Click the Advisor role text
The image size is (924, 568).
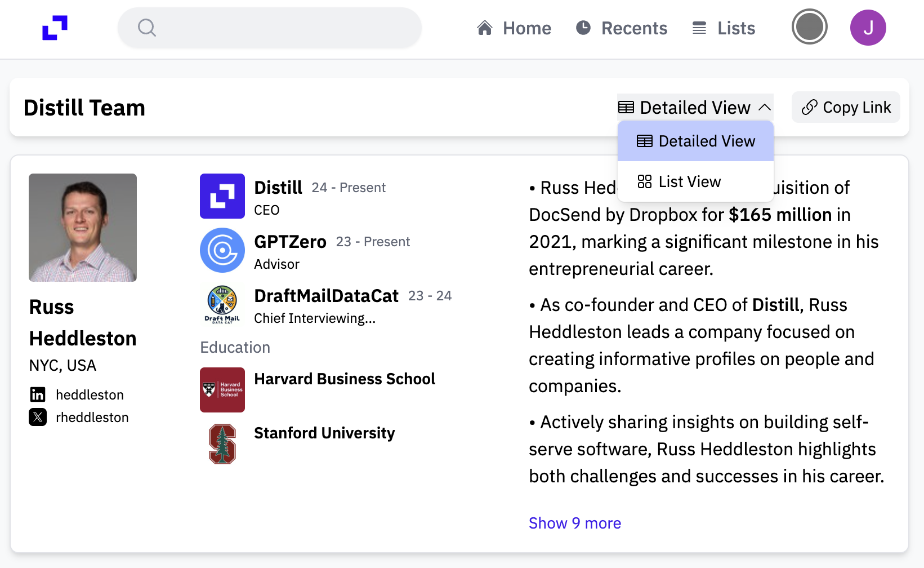click(x=276, y=264)
